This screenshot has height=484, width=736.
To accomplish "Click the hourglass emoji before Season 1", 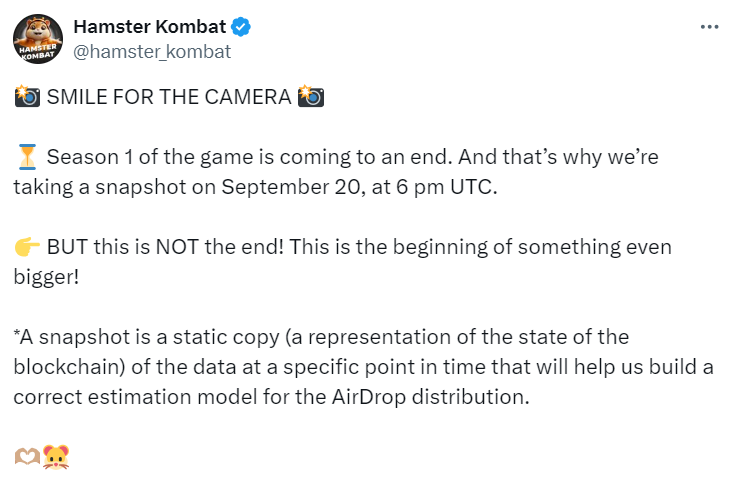I will pyautogui.click(x=27, y=157).
